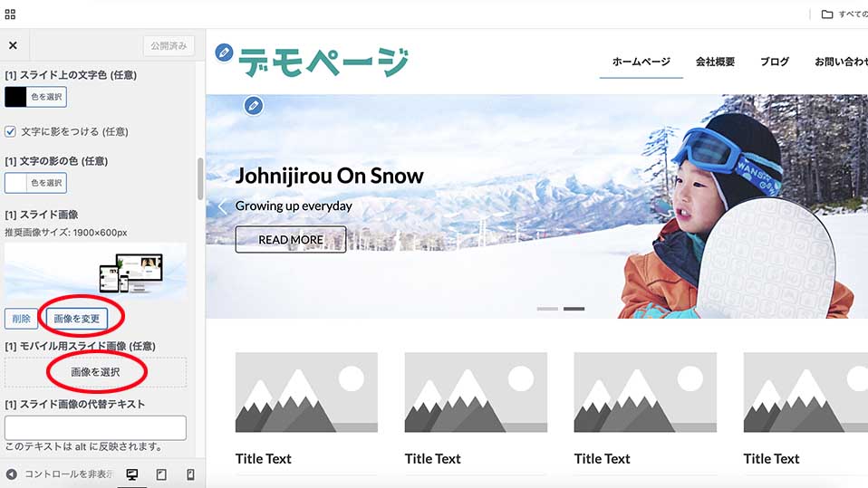Click the collapse controls arrow icon

(x=11, y=474)
